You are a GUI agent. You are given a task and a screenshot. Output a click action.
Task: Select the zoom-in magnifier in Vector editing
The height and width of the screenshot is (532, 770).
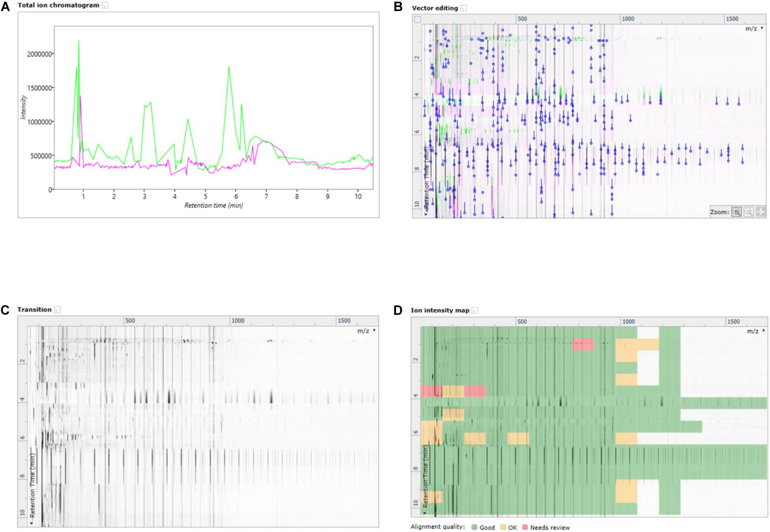coord(736,212)
